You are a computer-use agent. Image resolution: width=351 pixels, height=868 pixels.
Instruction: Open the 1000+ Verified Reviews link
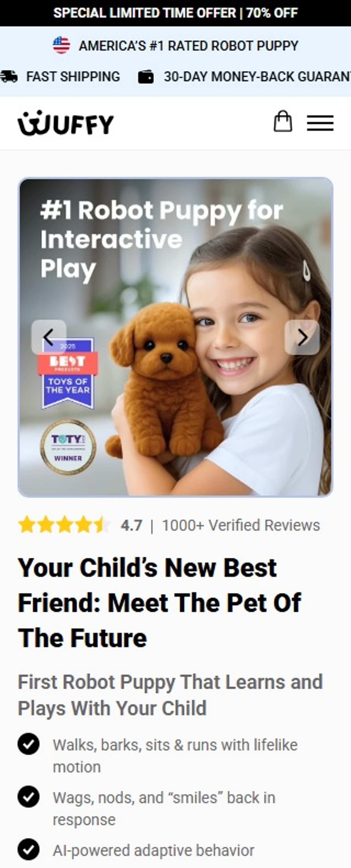coord(241,525)
